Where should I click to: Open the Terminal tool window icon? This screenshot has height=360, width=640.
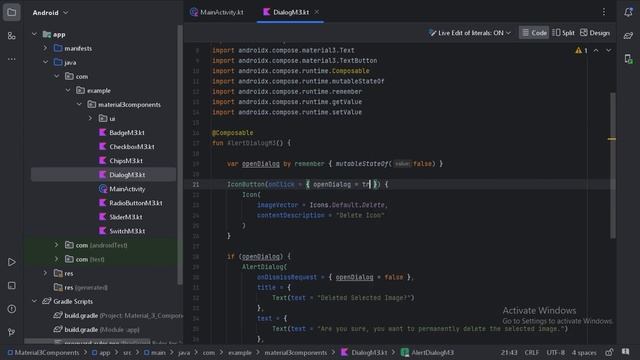[11, 286]
